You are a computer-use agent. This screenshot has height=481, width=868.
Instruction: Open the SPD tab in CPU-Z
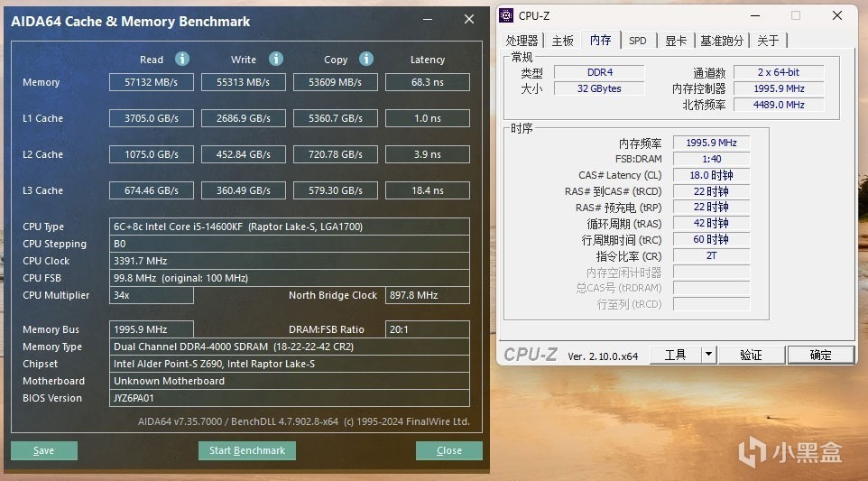pos(638,41)
